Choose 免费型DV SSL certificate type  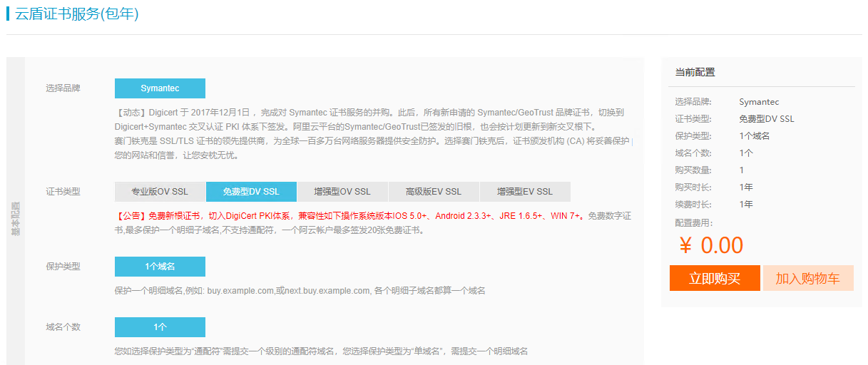tap(251, 192)
